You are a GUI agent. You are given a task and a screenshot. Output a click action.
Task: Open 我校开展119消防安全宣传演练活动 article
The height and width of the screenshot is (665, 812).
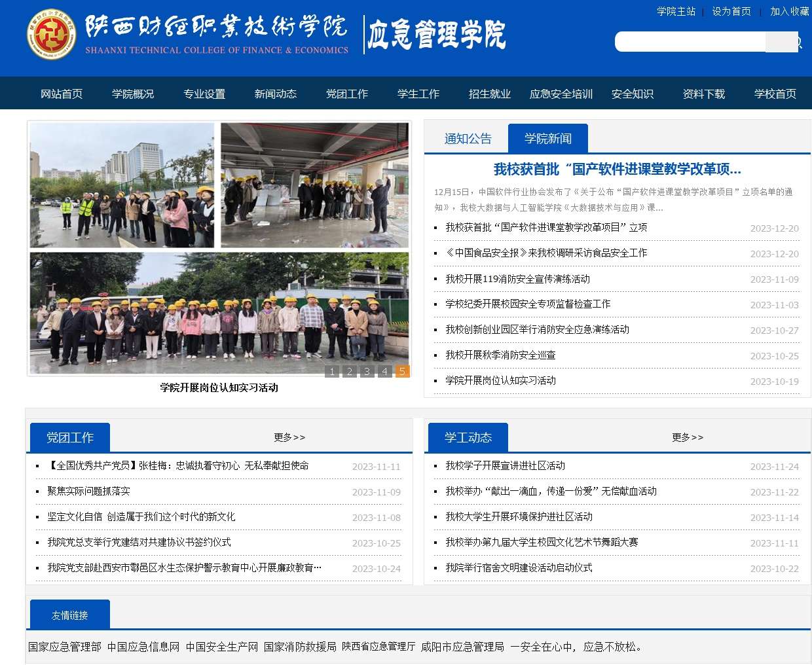pos(517,279)
